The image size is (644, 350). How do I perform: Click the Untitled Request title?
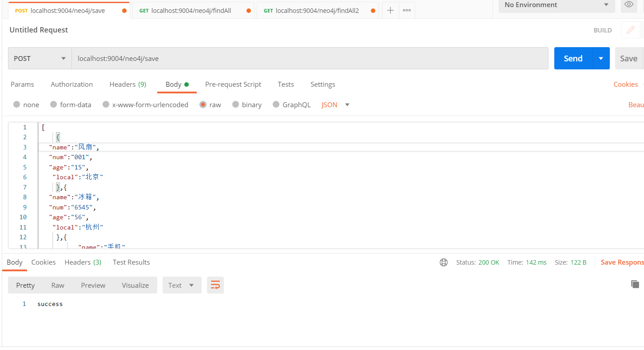tap(39, 30)
